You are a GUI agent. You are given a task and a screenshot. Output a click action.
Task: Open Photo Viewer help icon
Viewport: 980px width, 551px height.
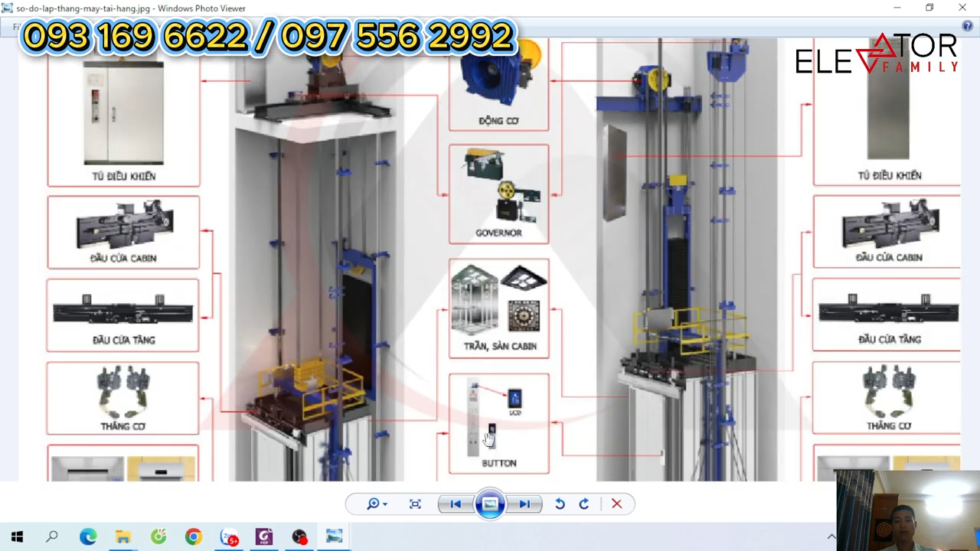tap(967, 26)
